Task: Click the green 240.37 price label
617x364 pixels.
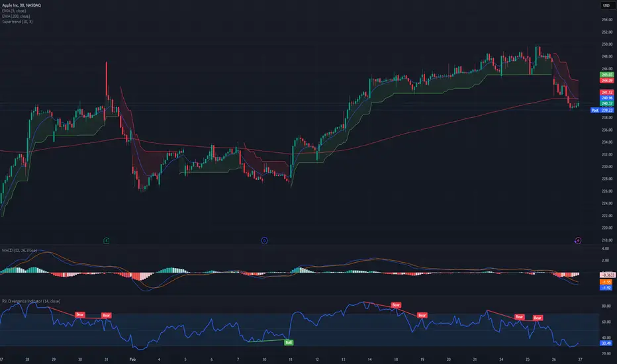Action: pyautogui.click(x=607, y=103)
